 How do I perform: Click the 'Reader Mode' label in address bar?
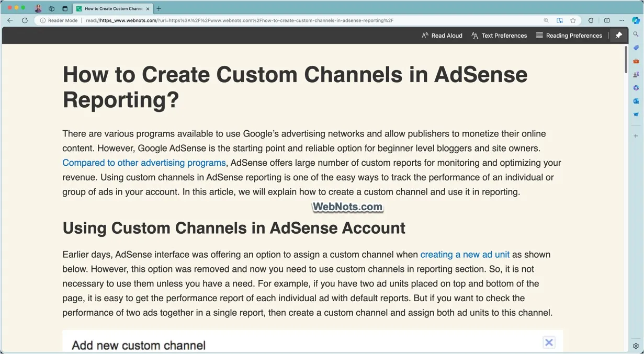(x=63, y=20)
